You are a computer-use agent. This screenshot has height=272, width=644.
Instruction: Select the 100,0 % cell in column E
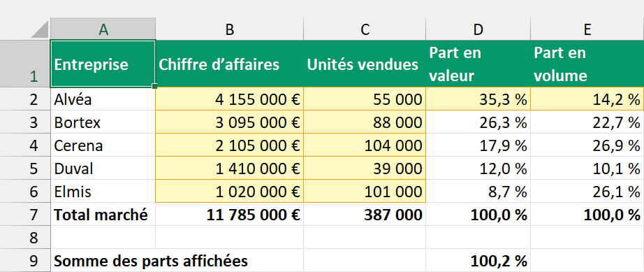click(587, 214)
